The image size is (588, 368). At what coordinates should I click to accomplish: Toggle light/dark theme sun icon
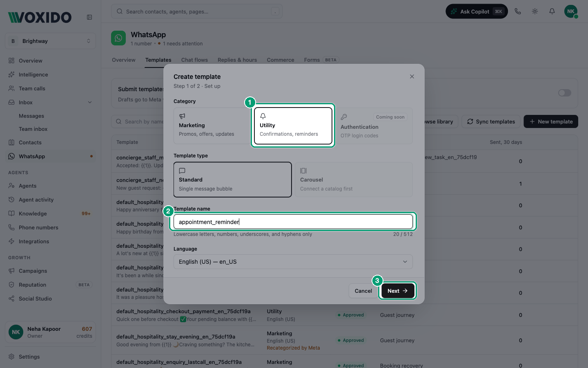pyautogui.click(x=535, y=11)
